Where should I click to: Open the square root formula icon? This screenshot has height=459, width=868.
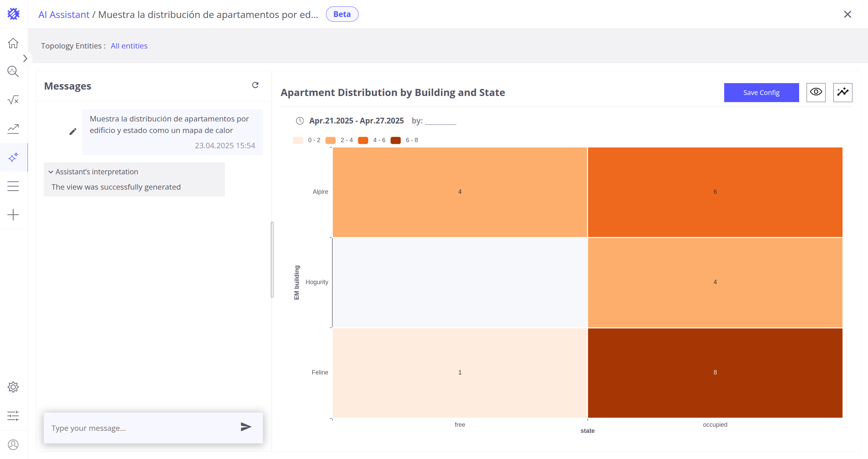(x=13, y=100)
